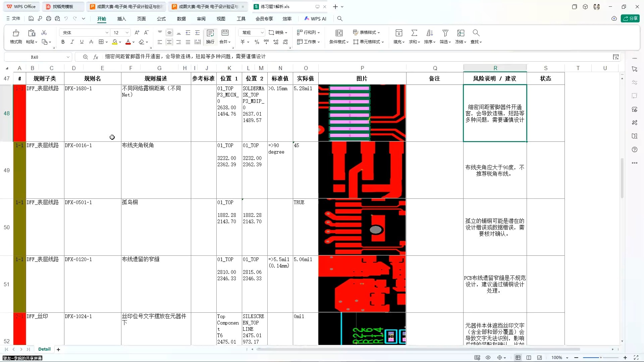Switch to 找稻壳模板 tab

(63, 7)
